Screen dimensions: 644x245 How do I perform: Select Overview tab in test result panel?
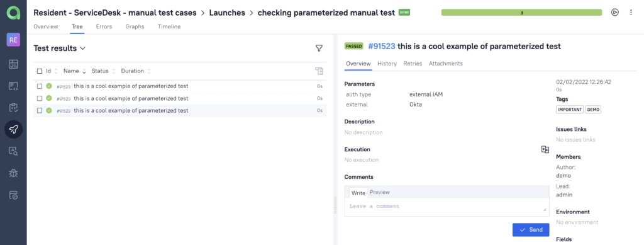pos(358,64)
